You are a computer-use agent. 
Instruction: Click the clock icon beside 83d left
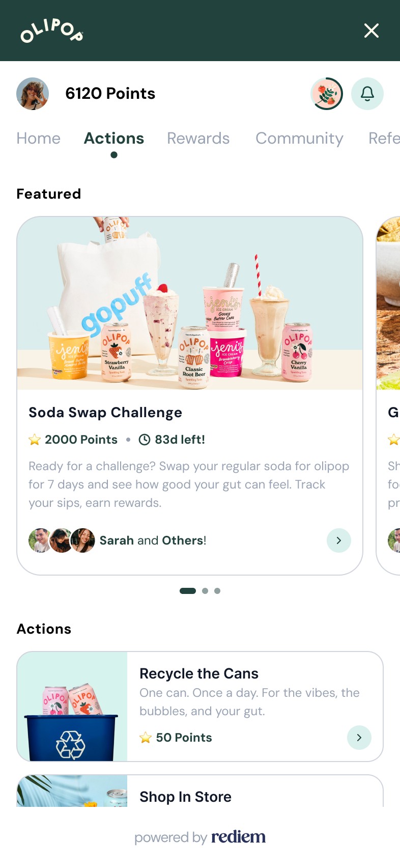(x=145, y=440)
